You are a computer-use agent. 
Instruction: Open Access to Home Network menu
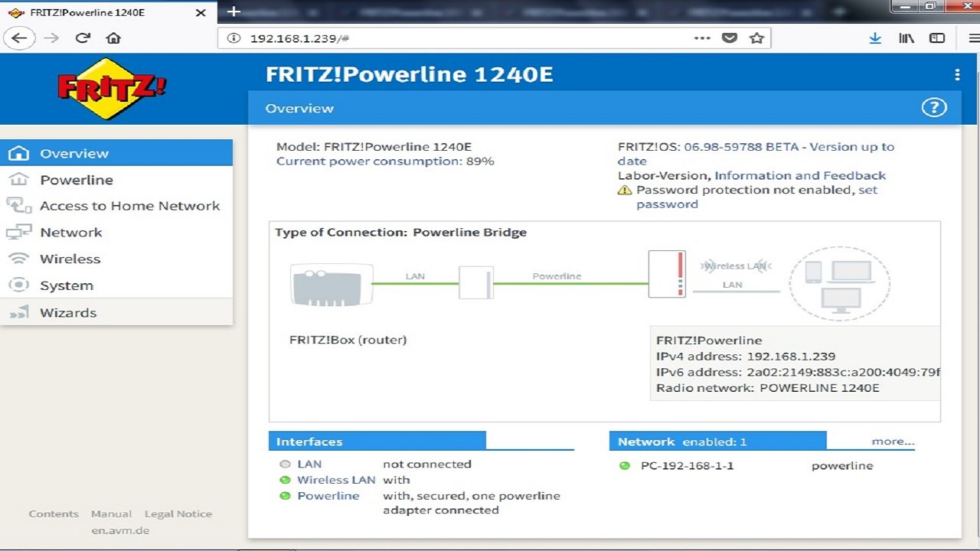(116, 206)
